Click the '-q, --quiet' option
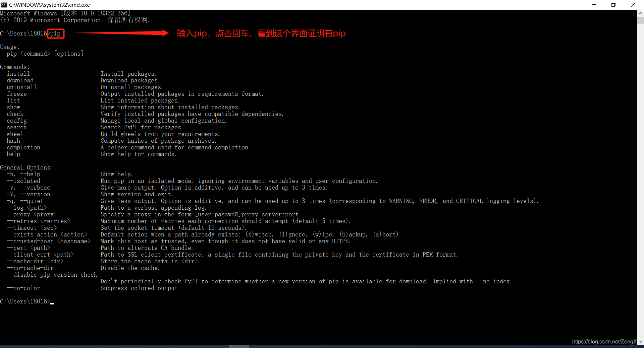 pyautogui.click(x=25, y=201)
